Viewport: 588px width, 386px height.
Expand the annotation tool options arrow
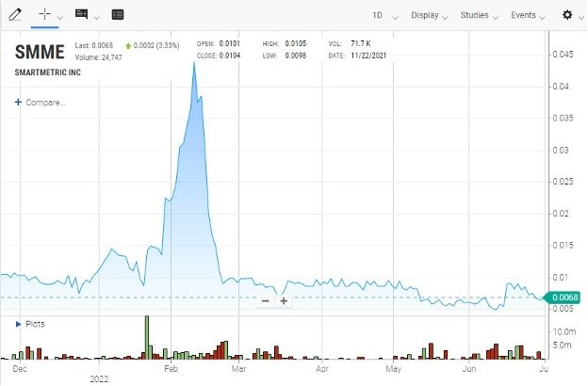tap(97, 17)
